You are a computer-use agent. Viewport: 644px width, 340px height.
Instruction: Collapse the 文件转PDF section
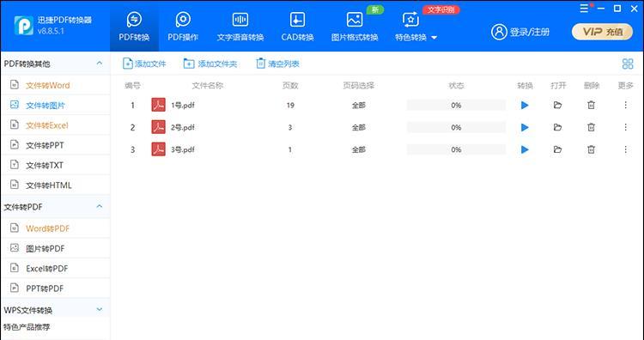(x=100, y=206)
